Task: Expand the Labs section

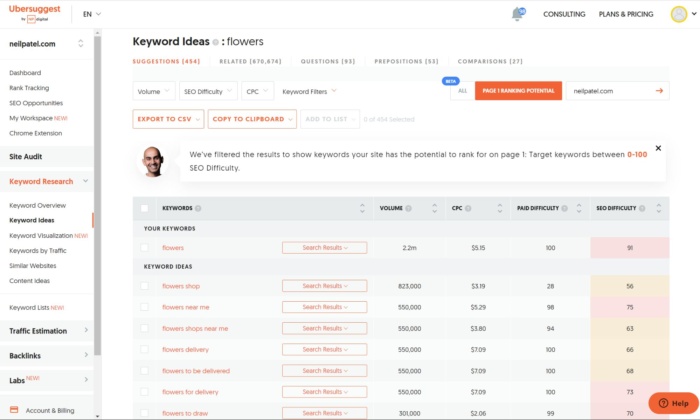Action: (47, 380)
